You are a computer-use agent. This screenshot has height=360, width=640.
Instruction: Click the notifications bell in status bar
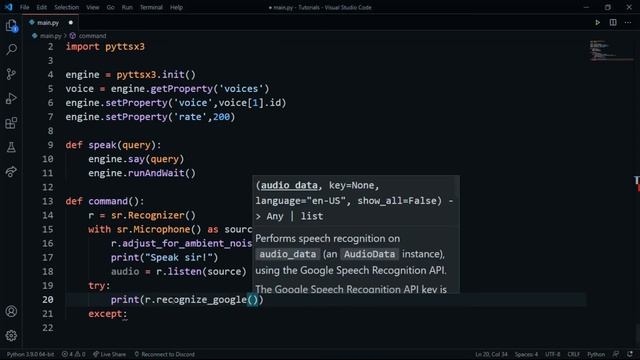click(630, 354)
